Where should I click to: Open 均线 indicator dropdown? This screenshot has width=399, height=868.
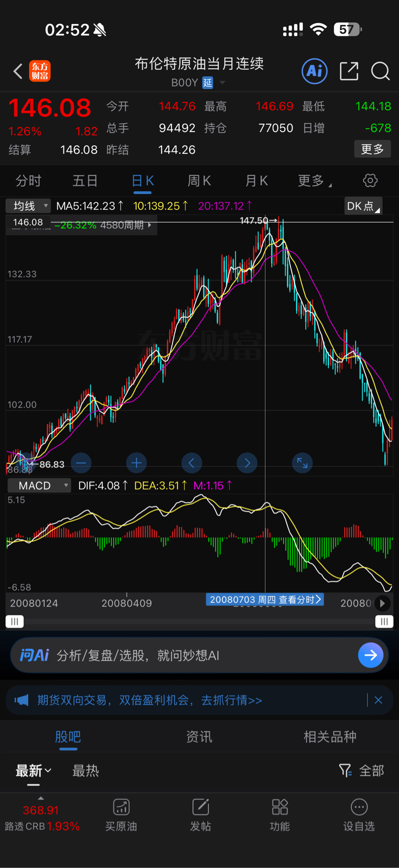point(29,206)
